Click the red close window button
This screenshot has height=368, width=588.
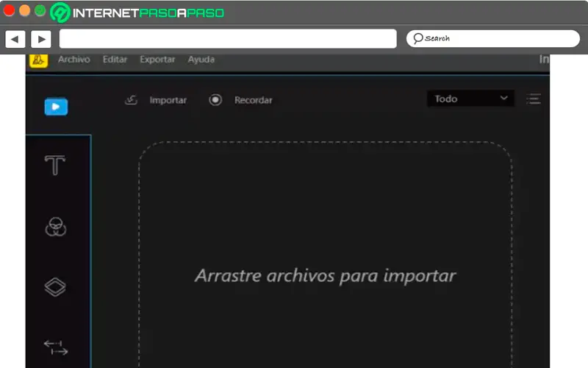tap(9, 10)
